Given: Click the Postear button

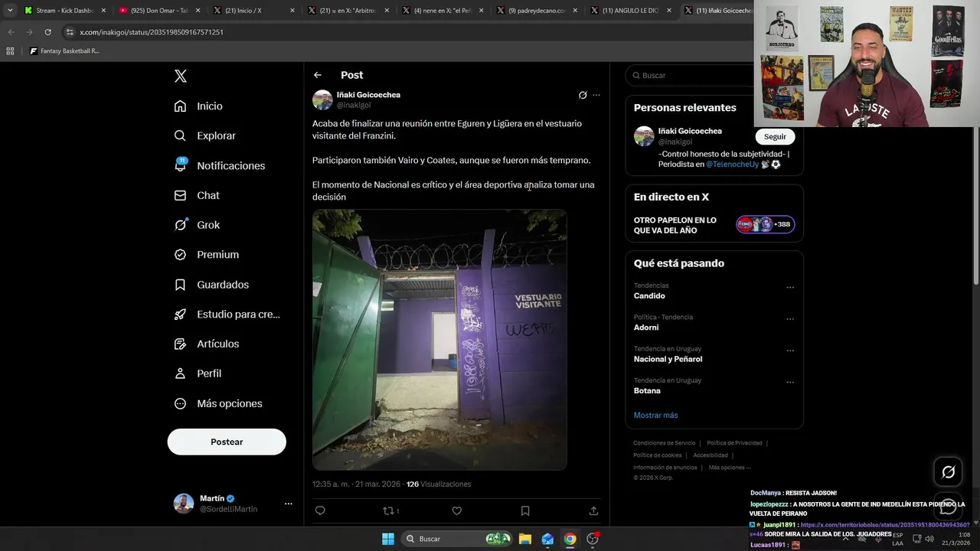Looking at the screenshot, I should (227, 442).
